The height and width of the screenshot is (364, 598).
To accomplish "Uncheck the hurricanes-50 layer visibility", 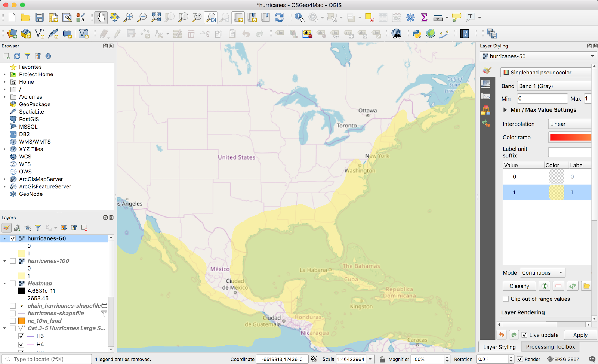I will 13,238.
